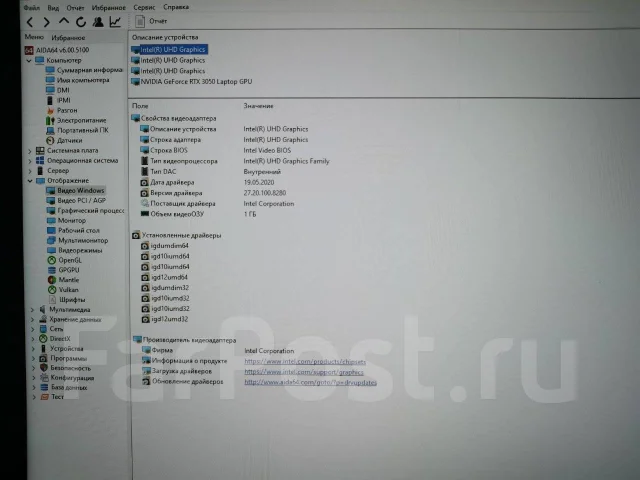
Task: Open the intel.com/support/graphics link
Action: click(x=304, y=372)
